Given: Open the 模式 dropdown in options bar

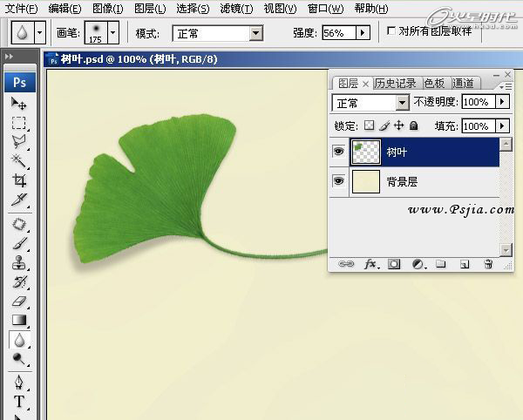Looking at the screenshot, I should coord(255,33).
